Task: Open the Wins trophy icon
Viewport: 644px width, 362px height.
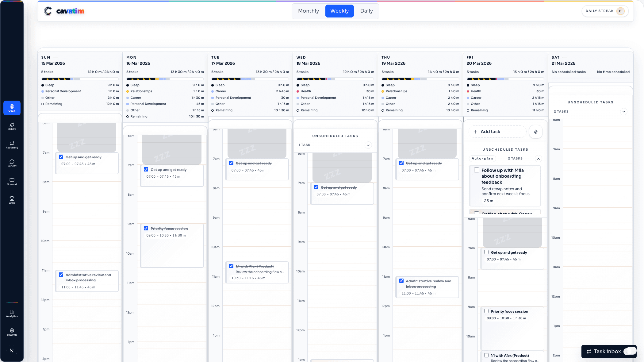Action: (12, 200)
